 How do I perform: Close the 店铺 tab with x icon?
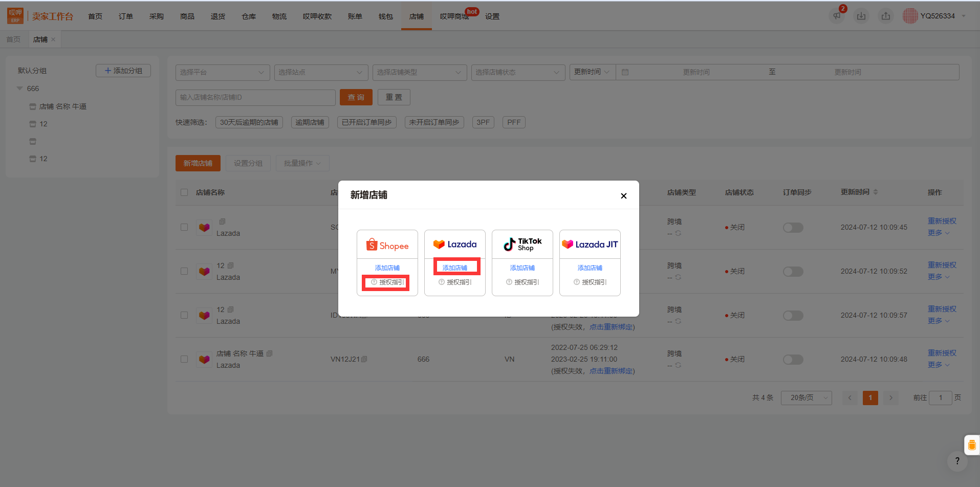(53, 39)
